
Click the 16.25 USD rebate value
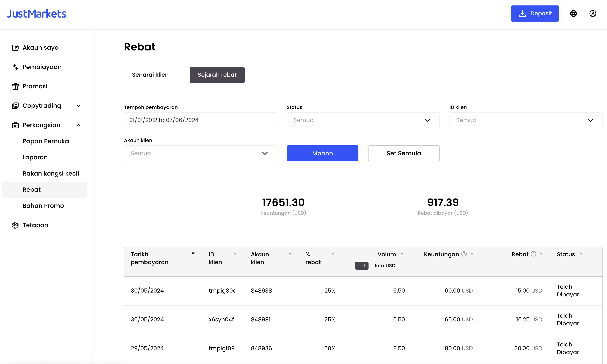(529, 319)
